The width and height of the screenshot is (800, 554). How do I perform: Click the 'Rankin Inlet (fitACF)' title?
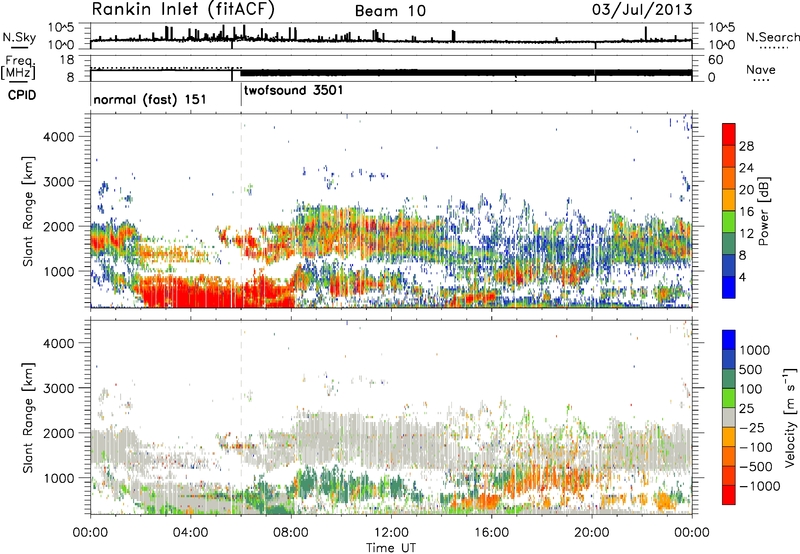pyautogui.click(x=183, y=9)
